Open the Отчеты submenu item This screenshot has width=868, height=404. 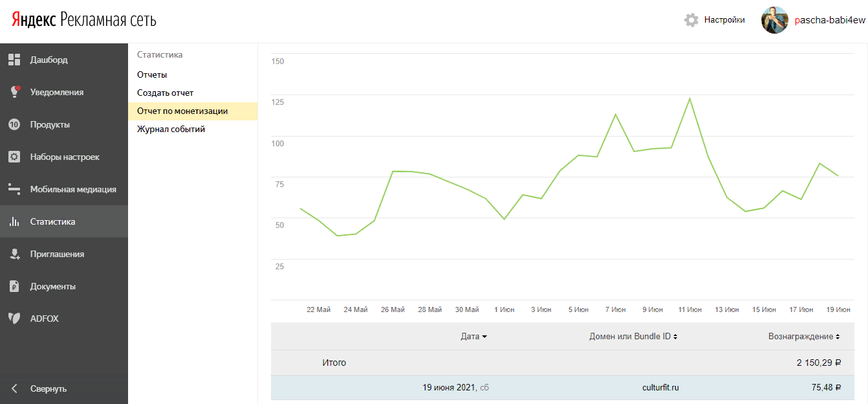(x=152, y=75)
